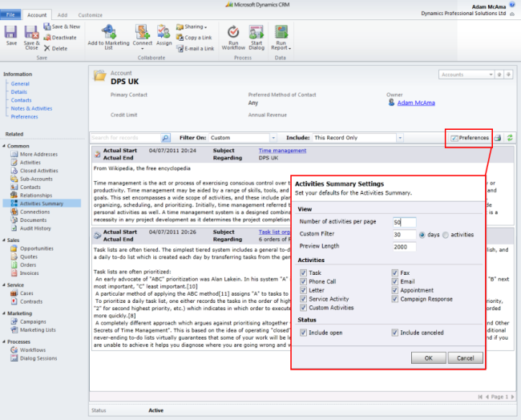This screenshot has width=521, height=420.
Task: Uncheck Include open status
Action: (x=303, y=333)
